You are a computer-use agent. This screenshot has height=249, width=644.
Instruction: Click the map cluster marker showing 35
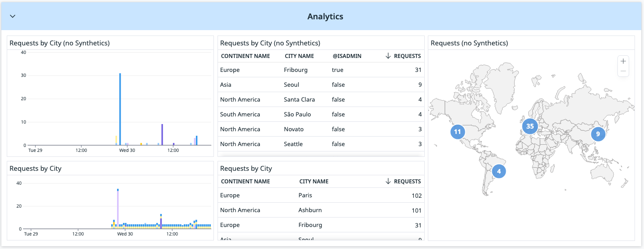[530, 126]
